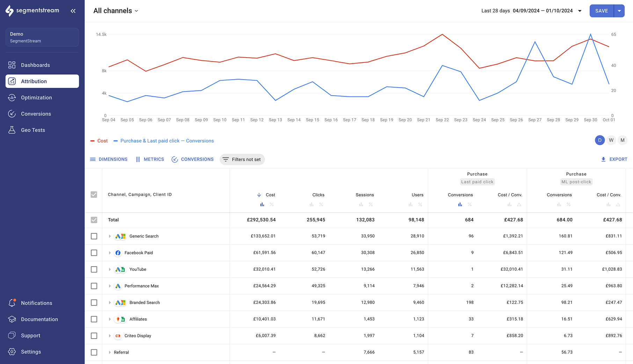
Task: Click the Criteo Display channel icon
Action: pyautogui.click(x=118, y=336)
